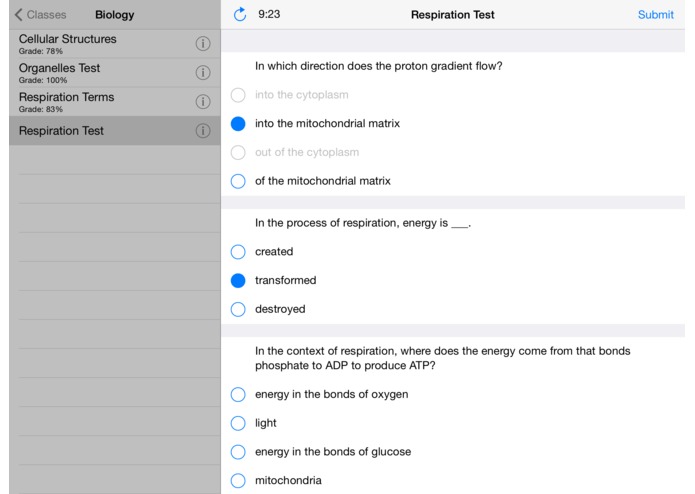Choose 'transformed' radio option

[238, 280]
